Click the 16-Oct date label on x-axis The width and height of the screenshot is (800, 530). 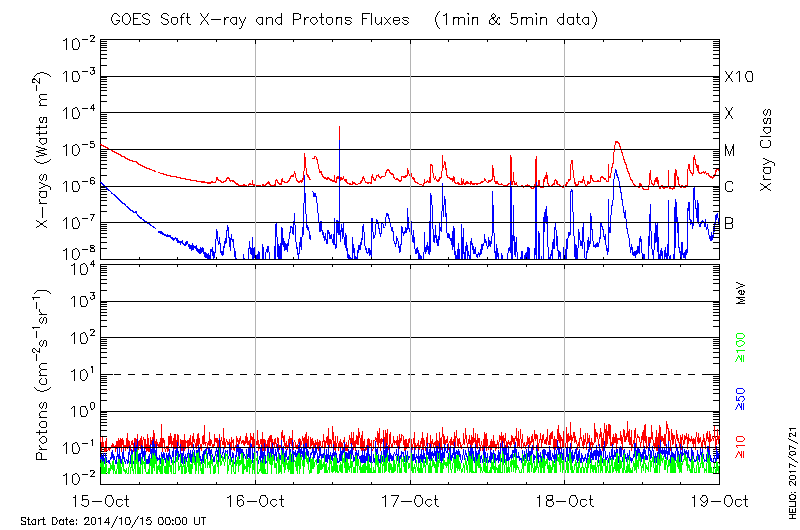[256, 500]
